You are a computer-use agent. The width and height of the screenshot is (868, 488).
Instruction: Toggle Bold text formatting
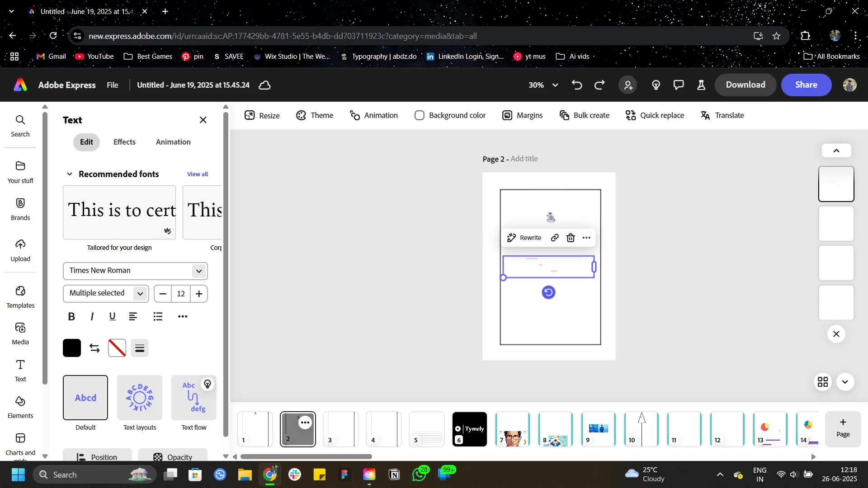pos(71,316)
